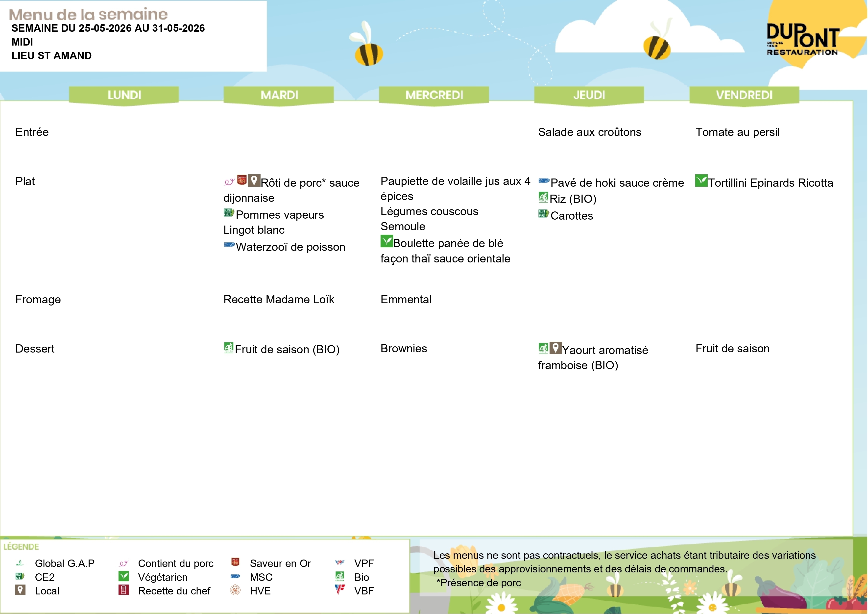Image resolution: width=868 pixels, height=614 pixels.
Task: Click the Plat row label
Action: (x=25, y=181)
